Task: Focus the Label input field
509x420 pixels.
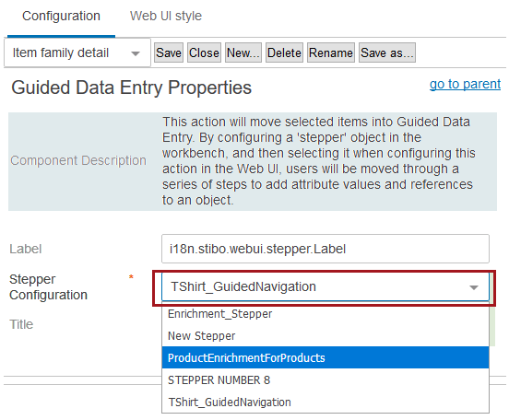Action: tap(326, 249)
